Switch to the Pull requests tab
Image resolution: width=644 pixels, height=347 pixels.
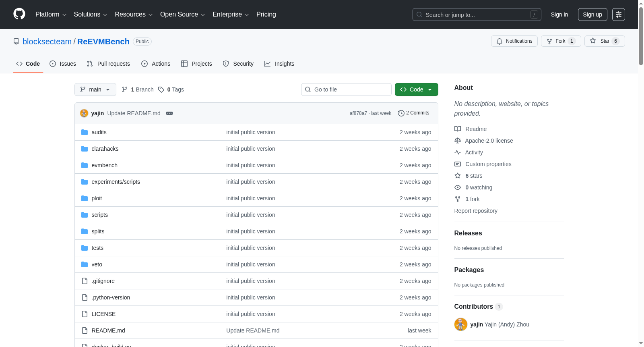point(108,64)
